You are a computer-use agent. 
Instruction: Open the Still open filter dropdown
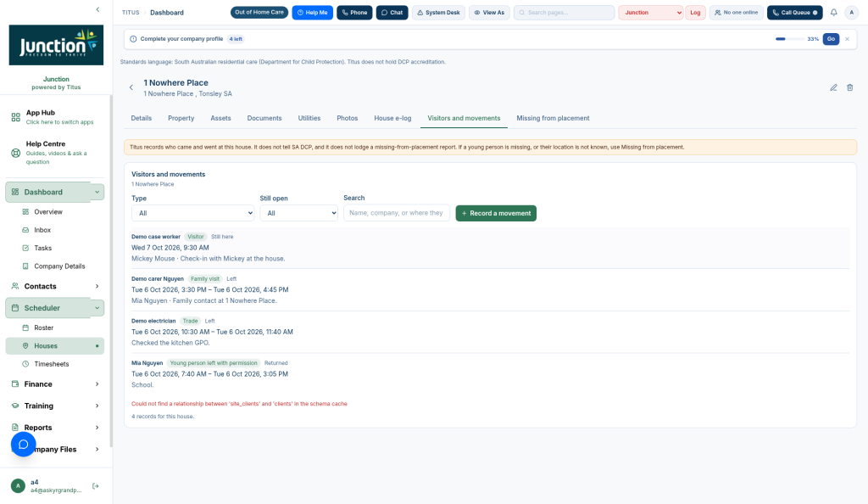299,213
